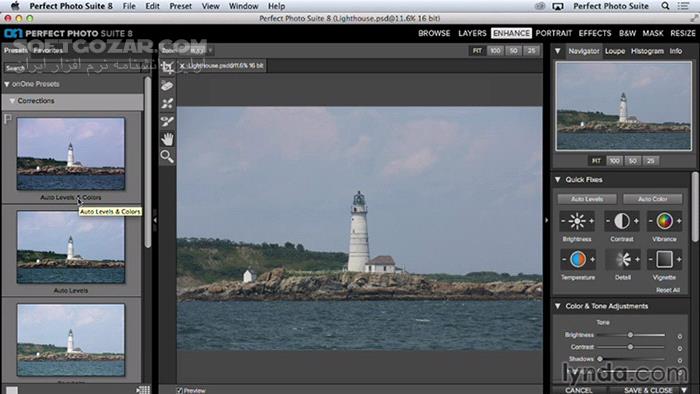Toggle the Preview checkbox
The image size is (700, 394).
click(x=179, y=390)
